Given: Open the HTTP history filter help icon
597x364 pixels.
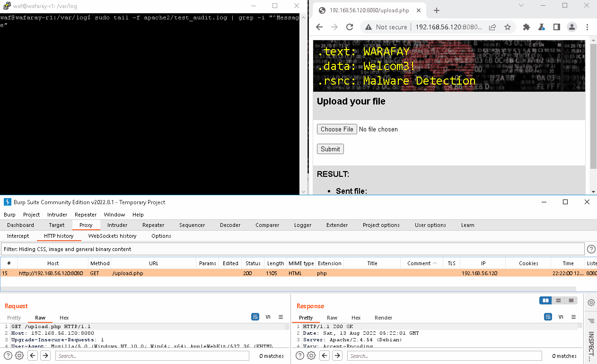Looking at the screenshot, I should [x=591, y=249].
